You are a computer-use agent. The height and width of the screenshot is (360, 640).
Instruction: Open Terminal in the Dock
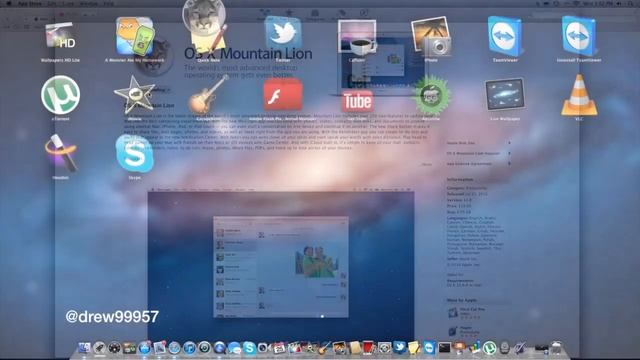click(445, 348)
